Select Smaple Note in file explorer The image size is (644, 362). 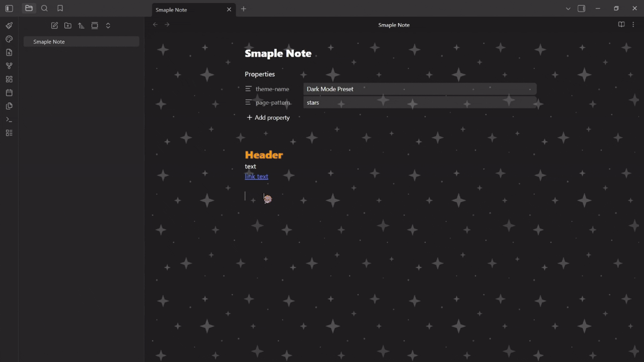(81, 42)
